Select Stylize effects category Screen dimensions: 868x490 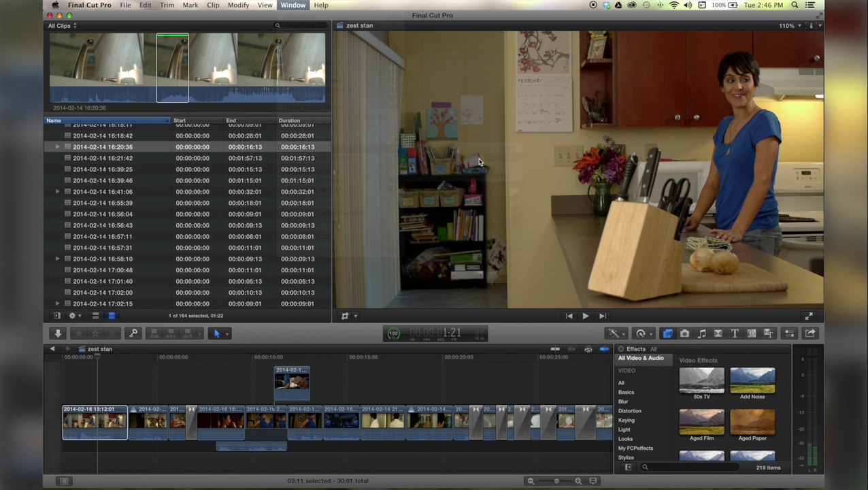[626, 458]
